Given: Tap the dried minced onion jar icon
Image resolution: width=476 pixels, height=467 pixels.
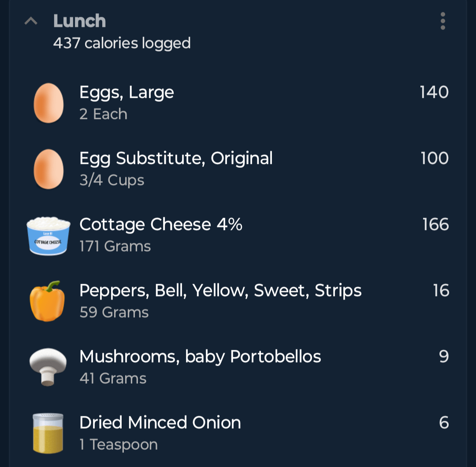Looking at the screenshot, I should click(x=48, y=433).
